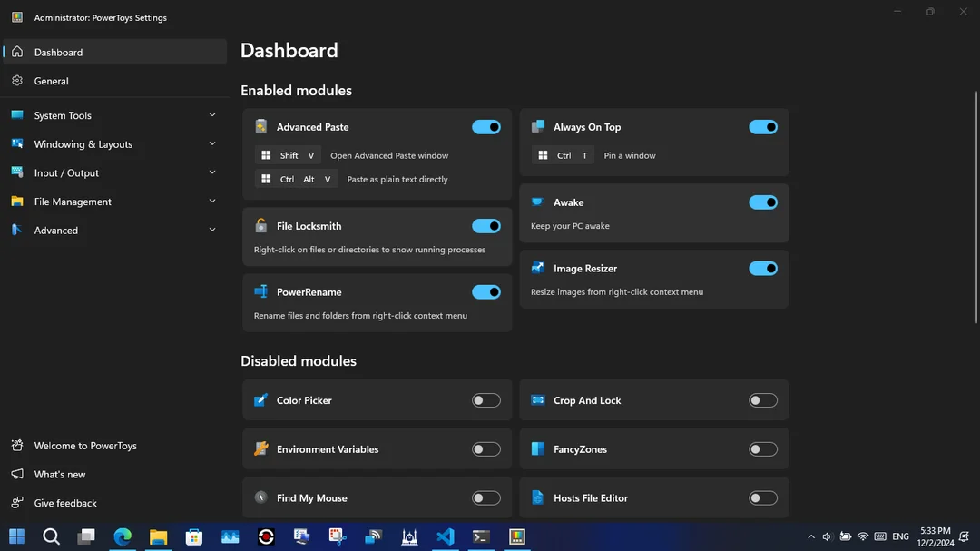Click the Always On Top icon
Screen dimensions: 980x551
pyautogui.click(x=537, y=127)
